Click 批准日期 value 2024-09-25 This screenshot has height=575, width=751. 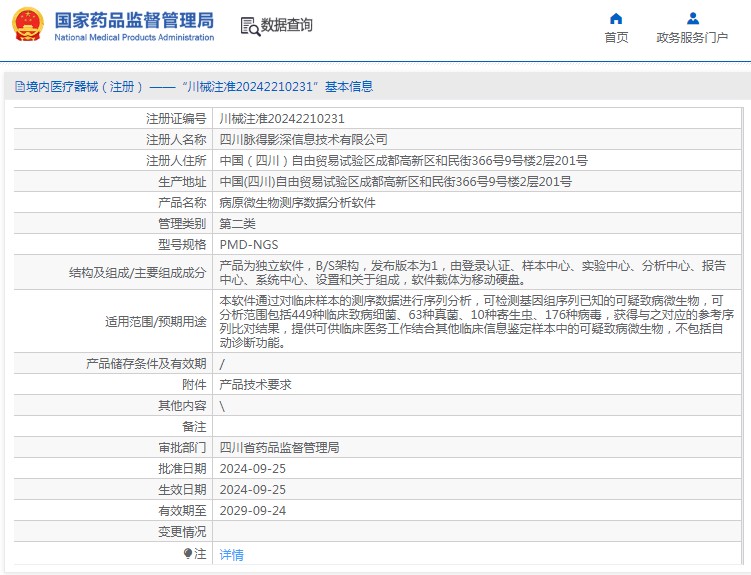(x=252, y=469)
